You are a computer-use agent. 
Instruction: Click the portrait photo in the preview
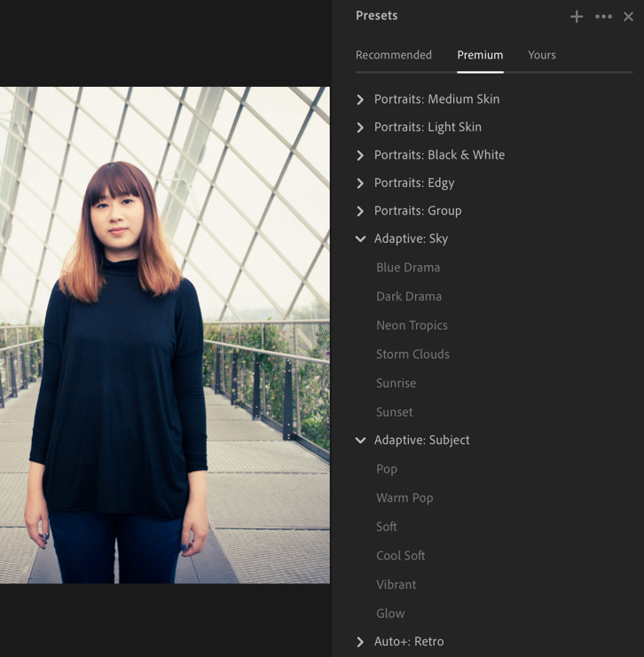pos(165,335)
